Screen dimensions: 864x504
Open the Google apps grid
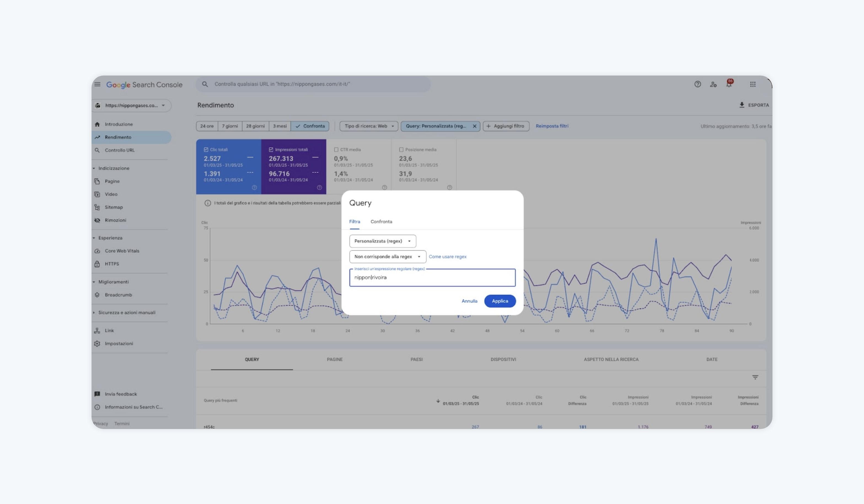click(753, 84)
